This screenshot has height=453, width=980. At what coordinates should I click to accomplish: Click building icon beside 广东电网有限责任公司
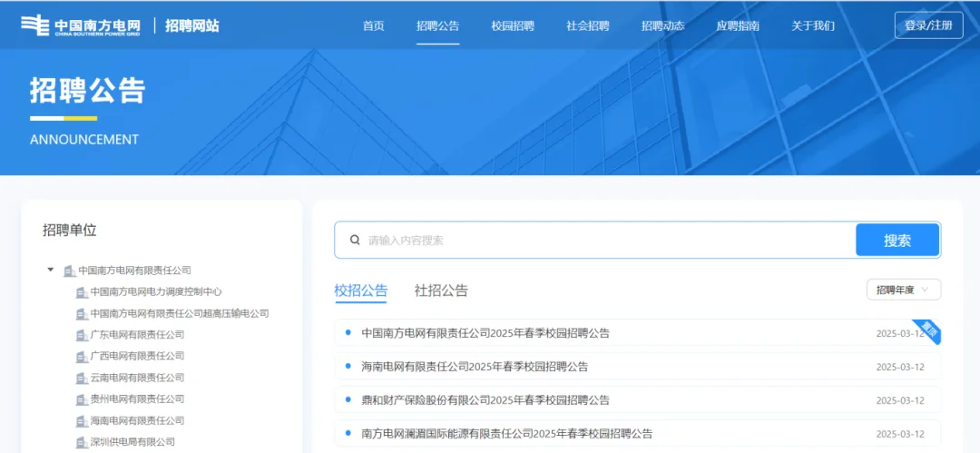82,335
